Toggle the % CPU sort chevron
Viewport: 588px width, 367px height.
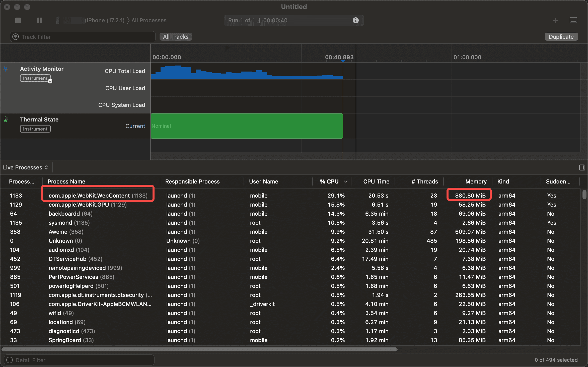(345, 181)
